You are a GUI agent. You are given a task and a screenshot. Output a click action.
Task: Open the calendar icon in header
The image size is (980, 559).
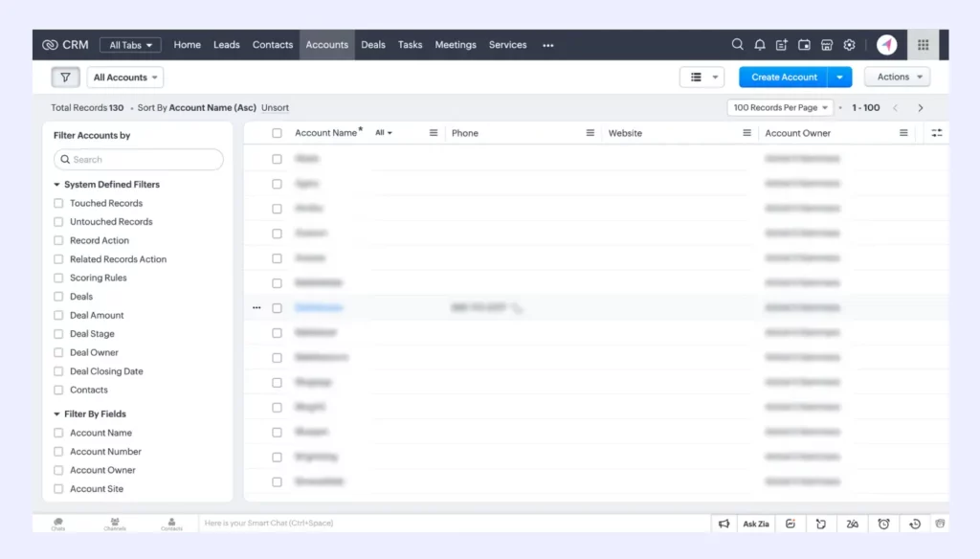(803, 44)
